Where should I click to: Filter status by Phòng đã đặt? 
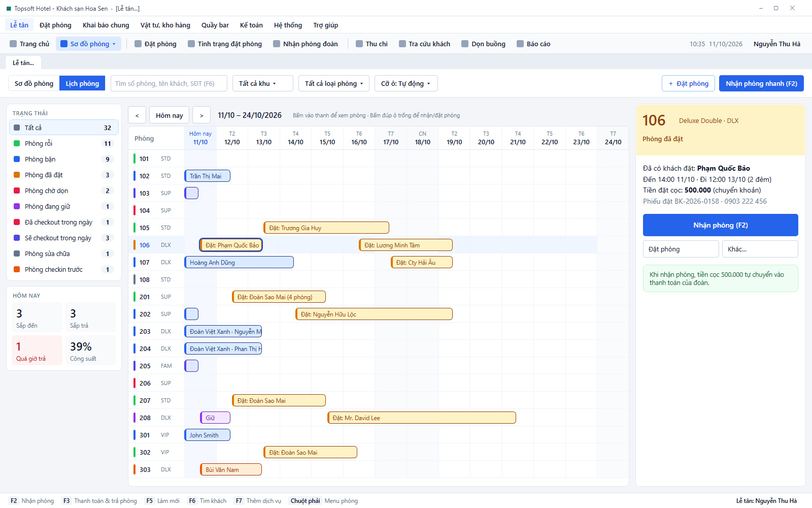[x=64, y=175]
